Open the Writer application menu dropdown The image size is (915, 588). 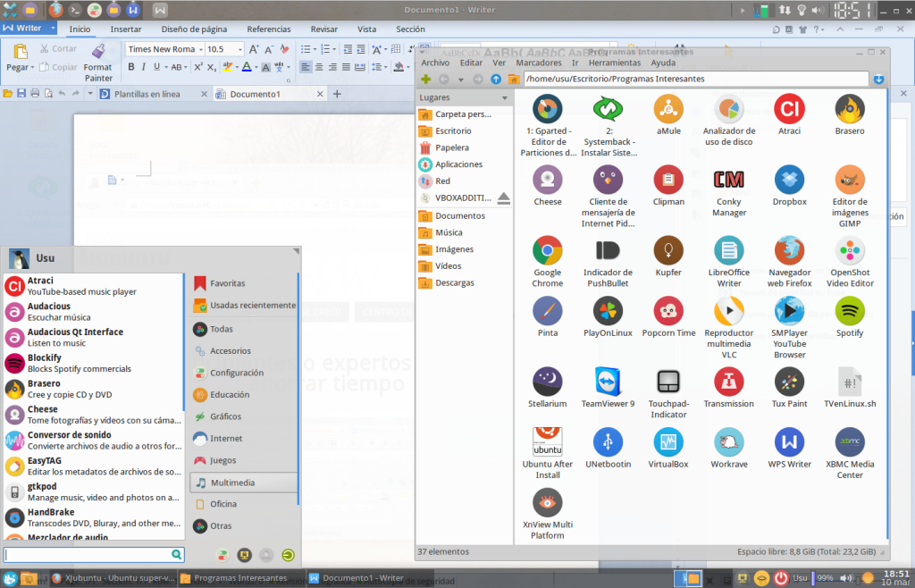[x=53, y=28]
